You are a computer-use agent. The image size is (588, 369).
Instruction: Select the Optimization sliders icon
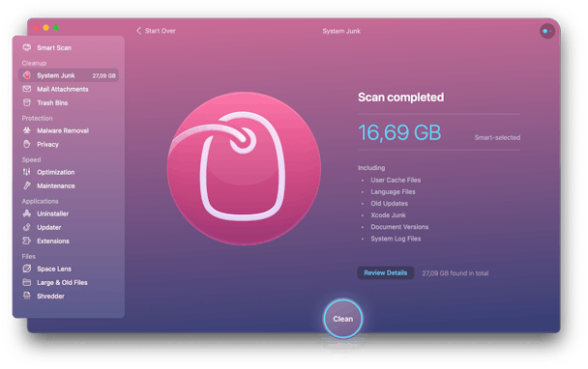click(27, 172)
